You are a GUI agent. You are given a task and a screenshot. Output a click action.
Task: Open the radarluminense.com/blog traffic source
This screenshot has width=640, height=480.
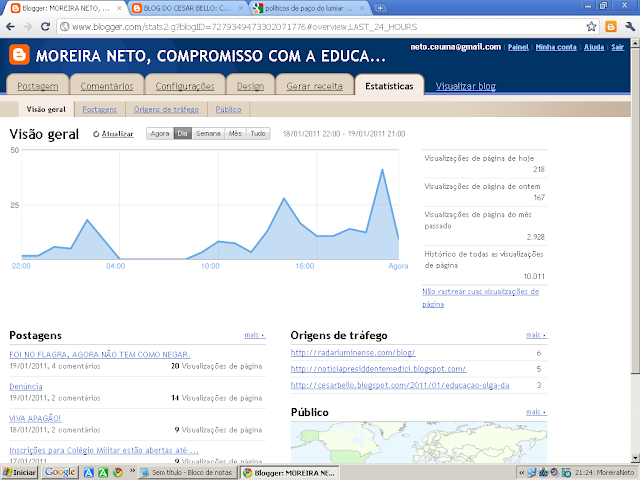coord(353,353)
